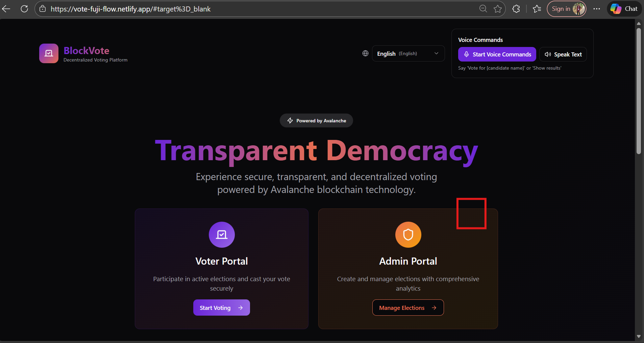644x343 pixels.
Task: Open the browser extensions puzzle icon
Action: [516, 9]
